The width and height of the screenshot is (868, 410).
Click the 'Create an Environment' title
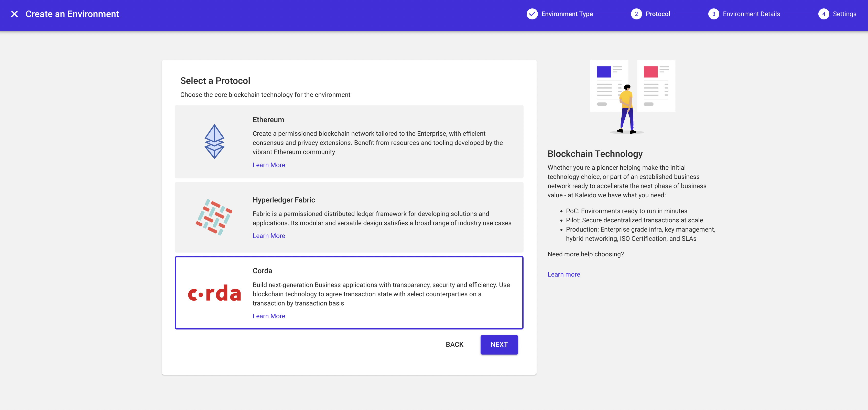72,14
